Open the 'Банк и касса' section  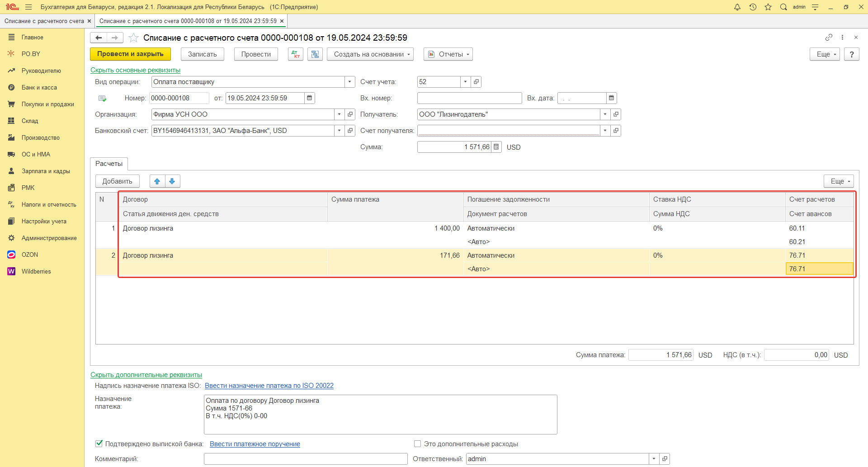39,88
